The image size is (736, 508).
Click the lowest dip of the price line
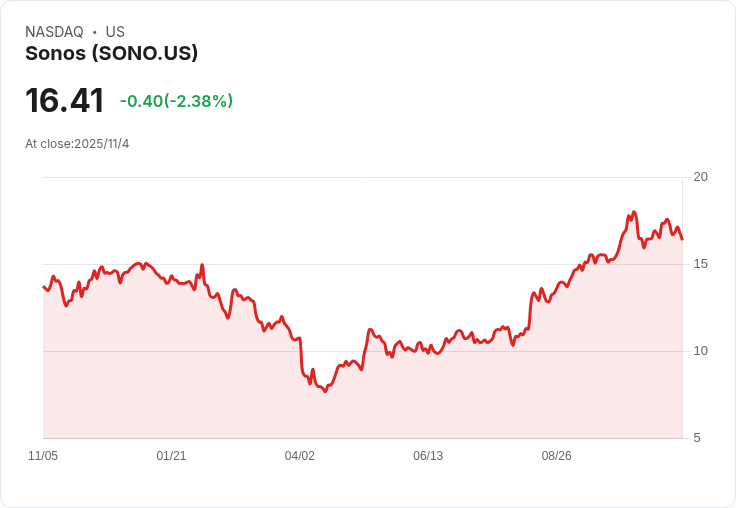[x=325, y=391]
